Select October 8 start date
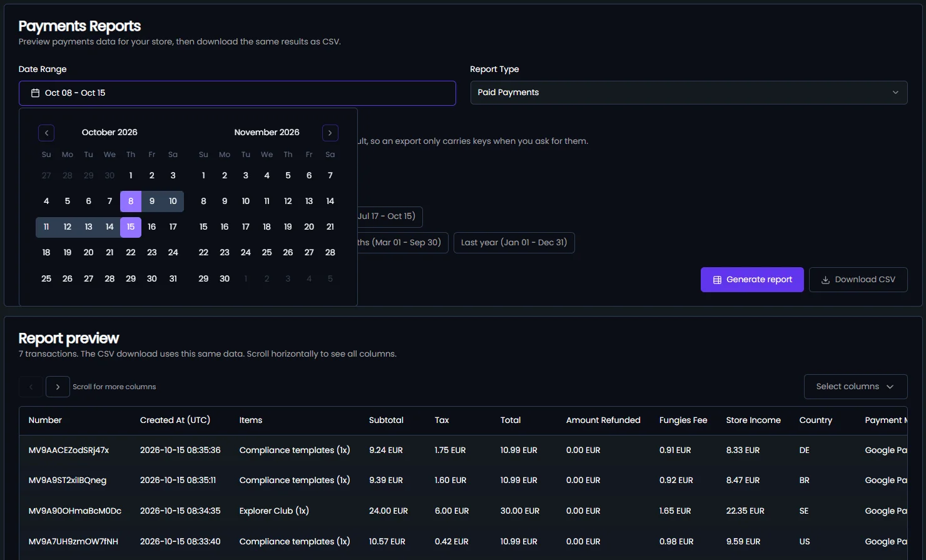926x560 pixels. (131, 201)
